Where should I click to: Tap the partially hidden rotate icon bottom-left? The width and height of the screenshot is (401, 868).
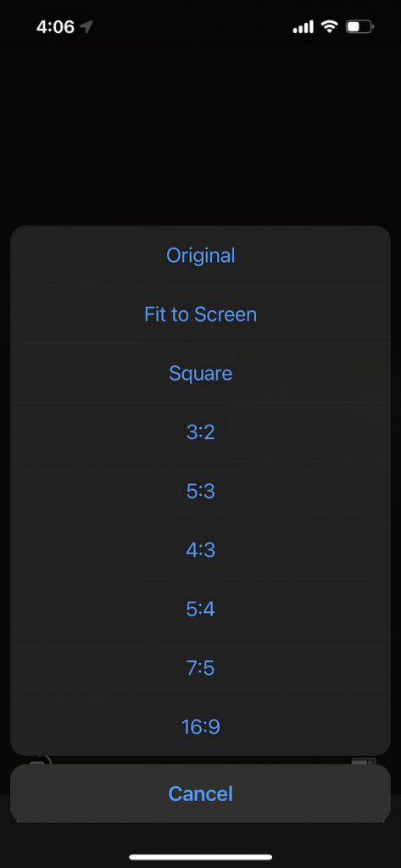40,760
